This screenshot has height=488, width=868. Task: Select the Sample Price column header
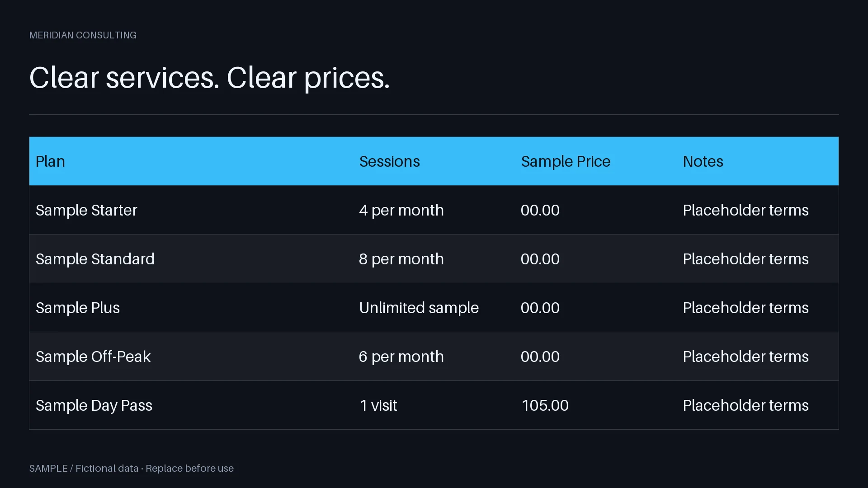[596, 161]
